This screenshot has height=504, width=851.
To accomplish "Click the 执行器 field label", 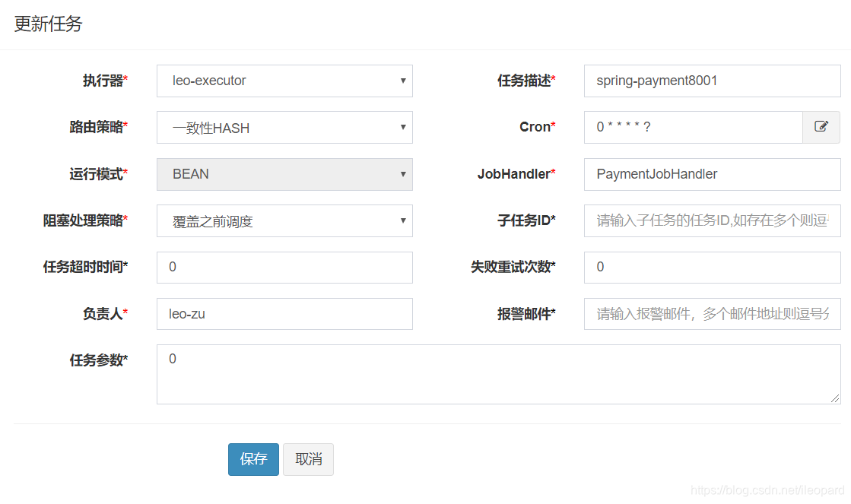I will click(x=105, y=81).
